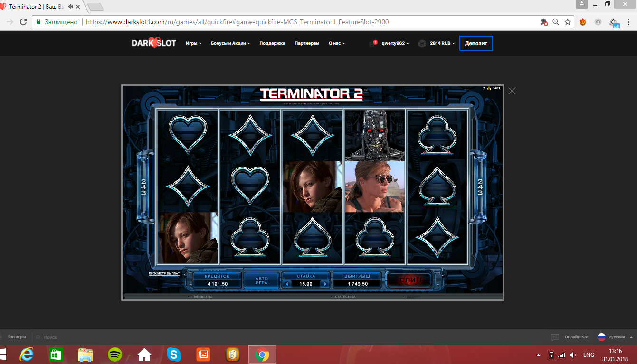Reload the page
Screen dimensions: 637x364
pos(23,22)
